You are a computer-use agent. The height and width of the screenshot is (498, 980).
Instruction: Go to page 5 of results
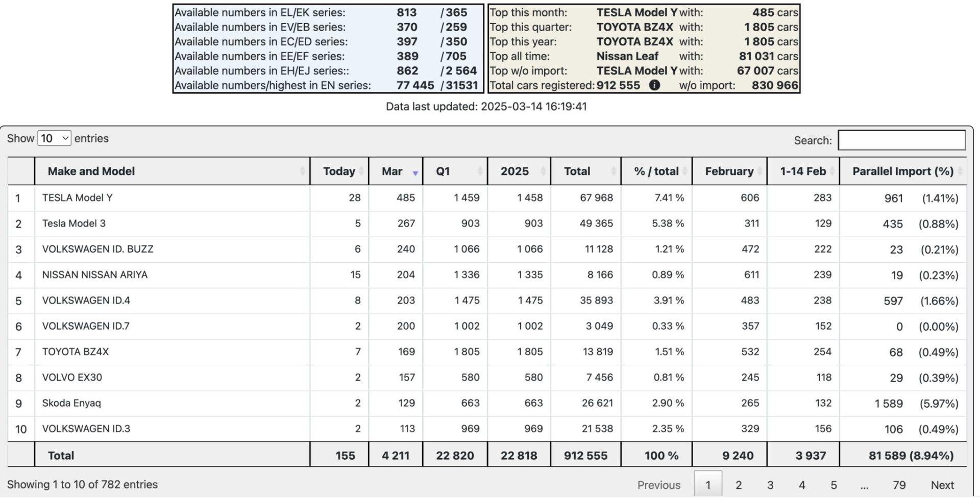pos(834,485)
